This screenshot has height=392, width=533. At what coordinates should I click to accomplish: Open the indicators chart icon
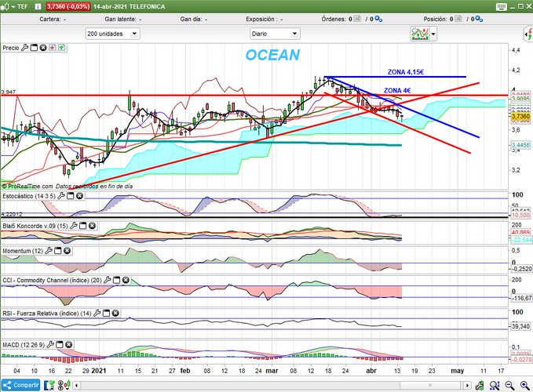[420, 34]
